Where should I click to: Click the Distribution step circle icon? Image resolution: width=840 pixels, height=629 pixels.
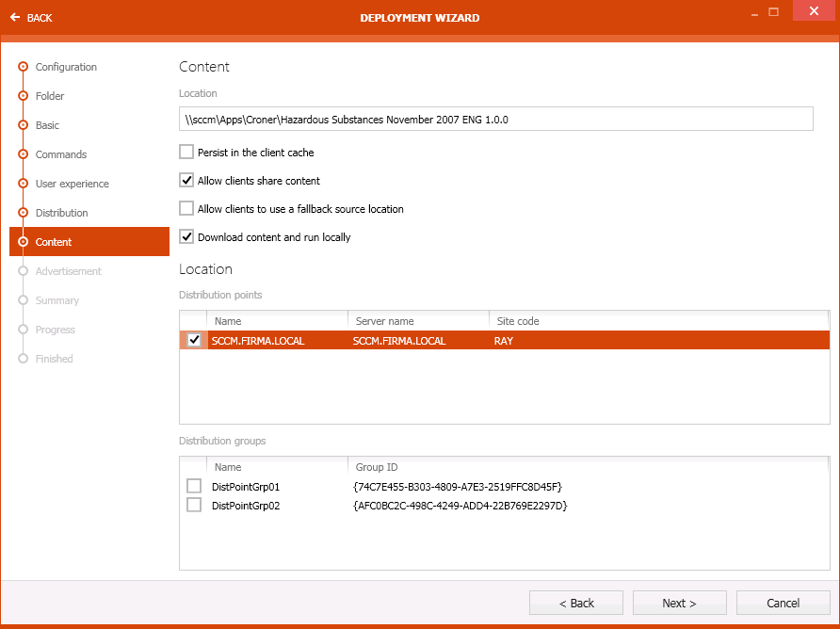(x=24, y=213)
